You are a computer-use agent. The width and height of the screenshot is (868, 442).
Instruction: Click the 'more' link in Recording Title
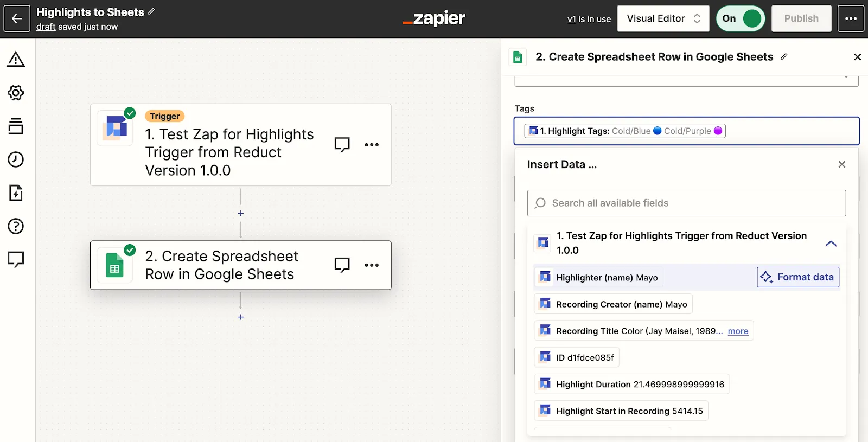(x=738, y=331)
